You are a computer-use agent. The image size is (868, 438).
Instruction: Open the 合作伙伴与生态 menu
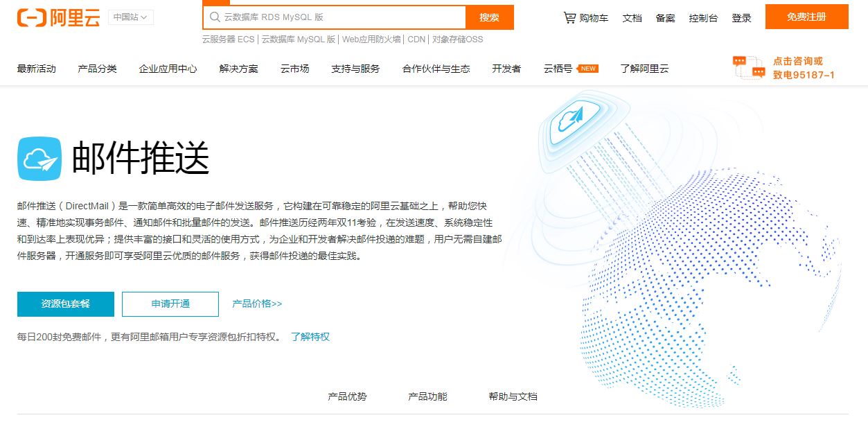436,69
